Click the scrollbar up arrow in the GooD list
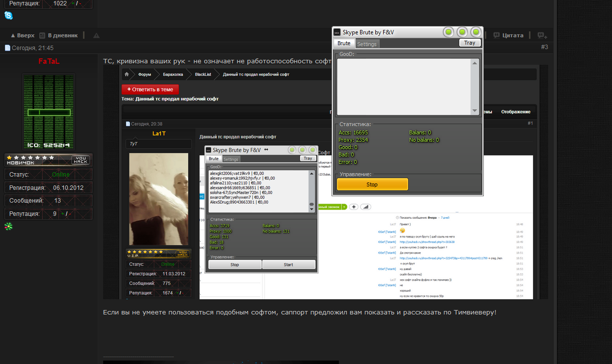The width and height of the screenshot is (612, 364). point(475,63)
